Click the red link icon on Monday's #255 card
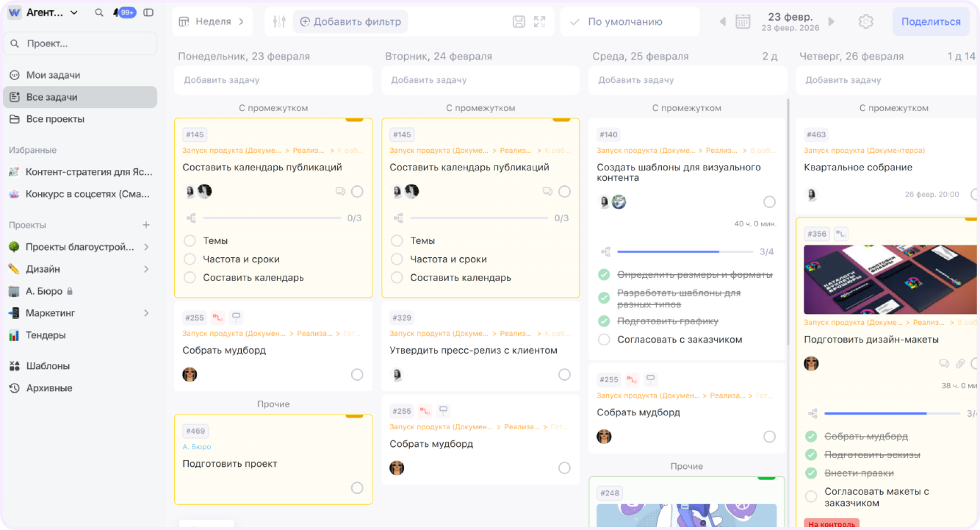The width and height of the screenshot is (980, 530). coord(218,317)
